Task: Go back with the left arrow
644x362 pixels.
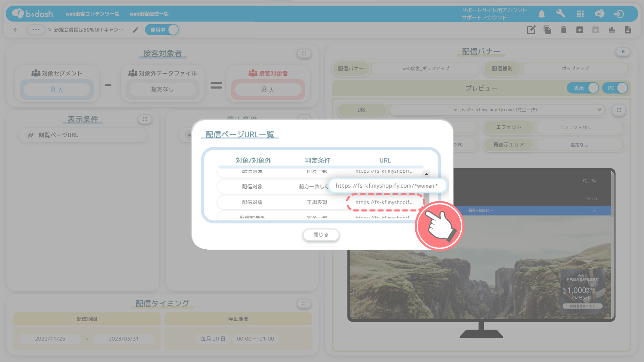Action: pos(16,30)
